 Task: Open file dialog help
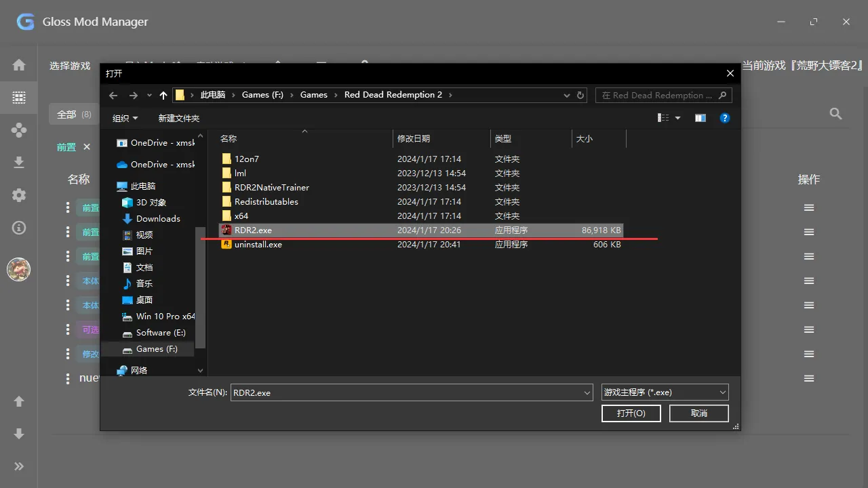coord(725,118)
